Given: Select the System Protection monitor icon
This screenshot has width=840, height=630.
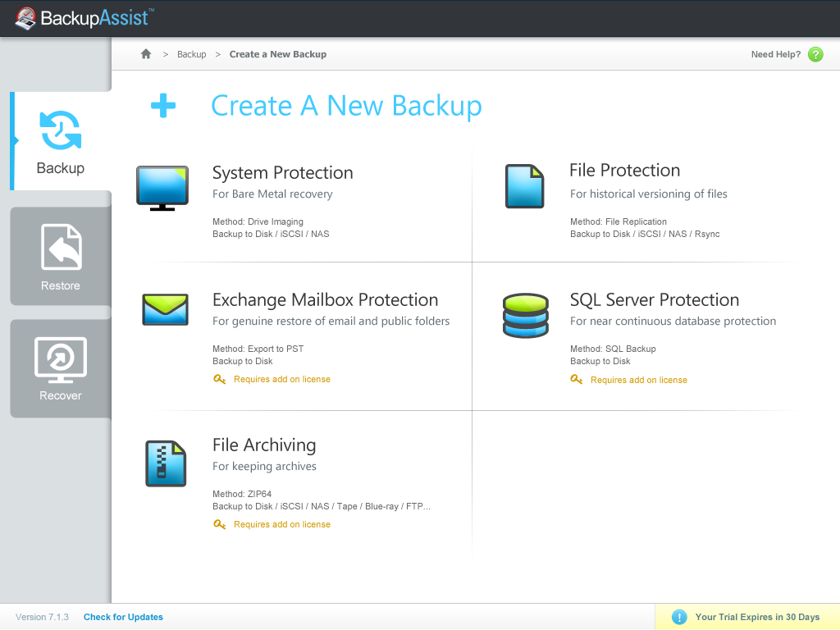Looking at the screenshot, I should tap(162, 188).
